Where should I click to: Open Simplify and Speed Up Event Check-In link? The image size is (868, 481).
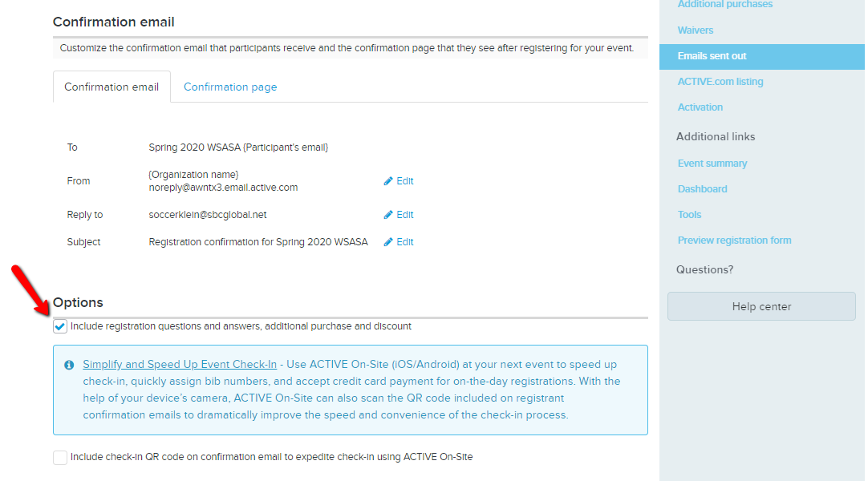(x=180, y=364)
